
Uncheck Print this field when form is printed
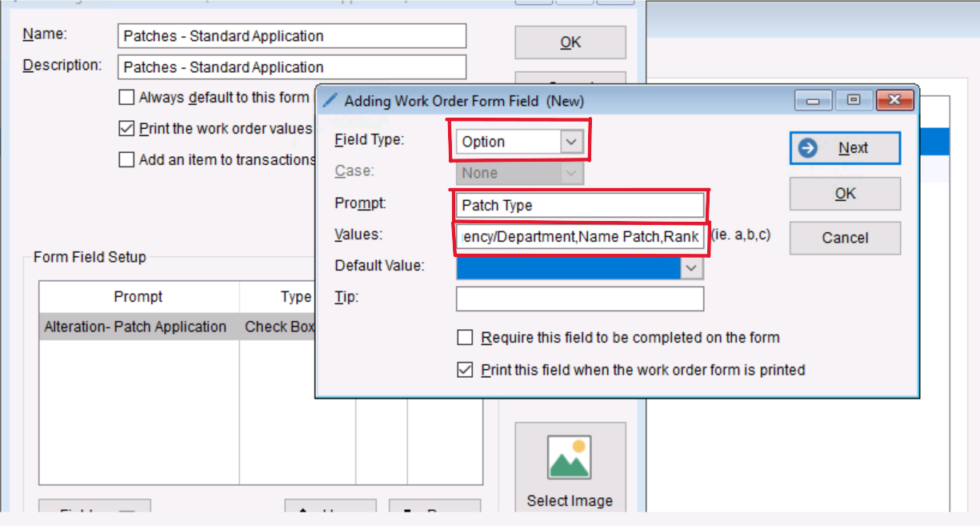(465, 370)
